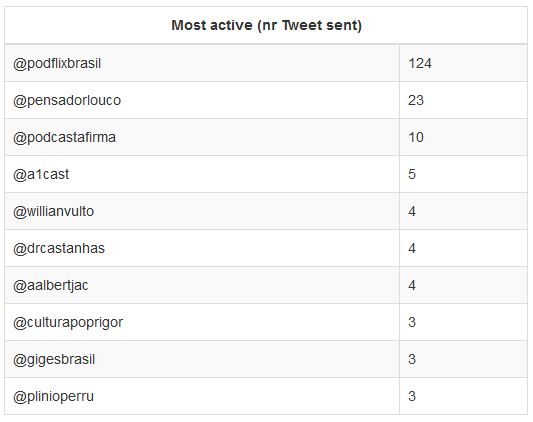Select count 4 beside @willianvulto
This screenshot has width=533, height=422.
(x=412, y=212)
